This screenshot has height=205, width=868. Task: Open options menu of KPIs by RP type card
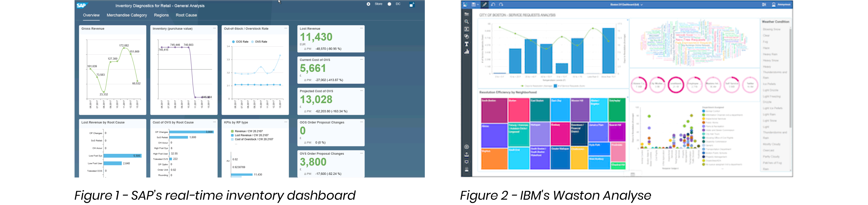(286, 122)
